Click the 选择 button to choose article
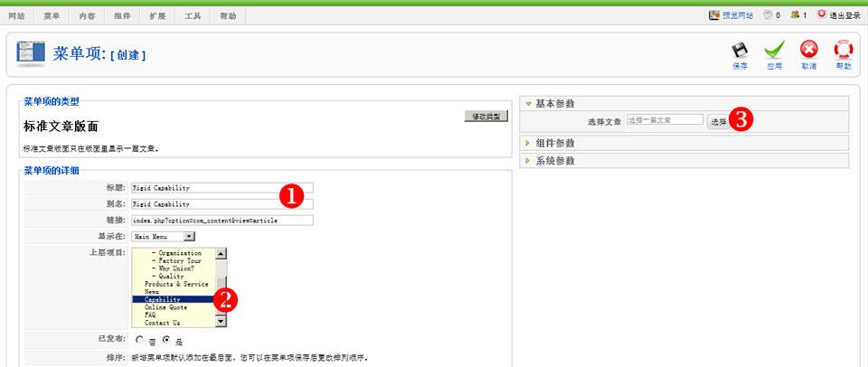The height and width of the screenshot is (367, 868). pos(718,121)
